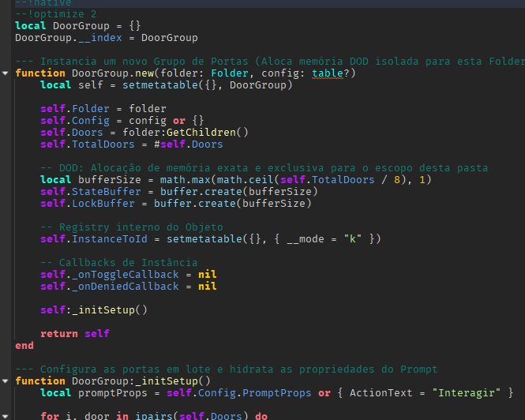Click 'self.Config' property name
This screenshot has height=420, width=525.
[x=75, y=121]
